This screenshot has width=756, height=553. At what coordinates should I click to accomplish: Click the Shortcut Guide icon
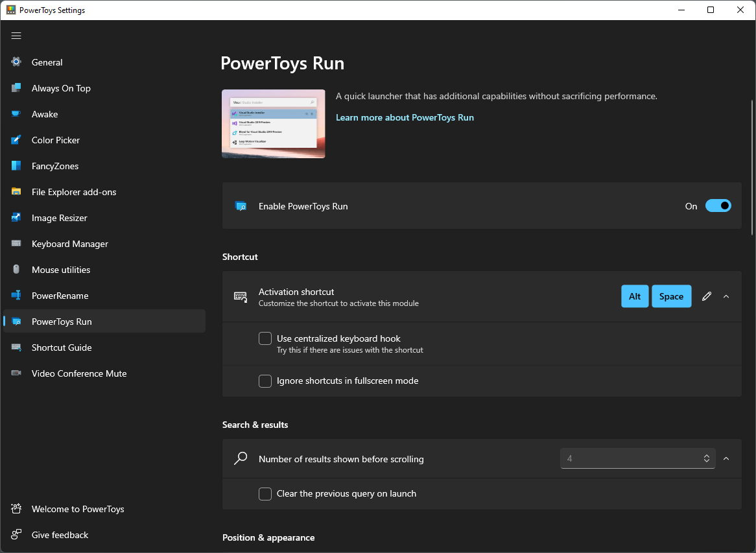point(16,347)
